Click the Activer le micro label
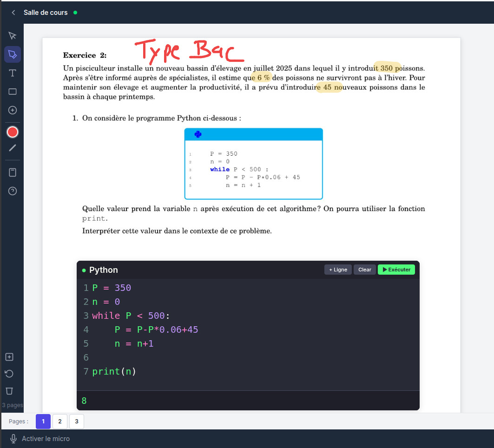The width and height of the screenshot is (494, 448). tap(46, 439)
